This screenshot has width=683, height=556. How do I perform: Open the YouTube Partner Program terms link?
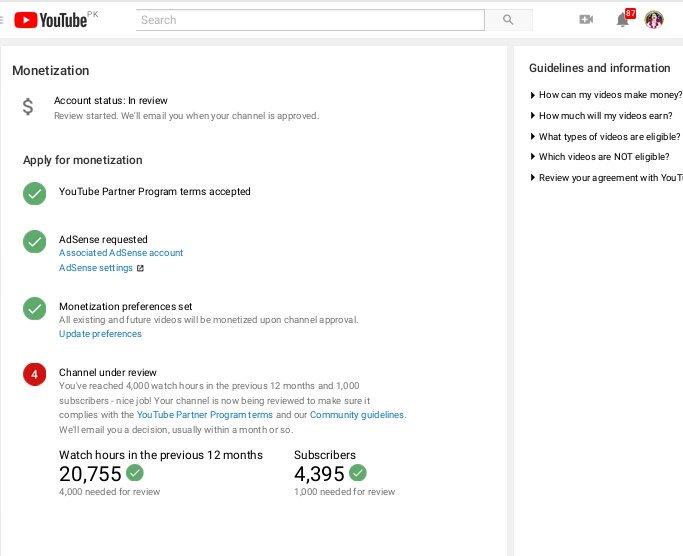[205, 415]
